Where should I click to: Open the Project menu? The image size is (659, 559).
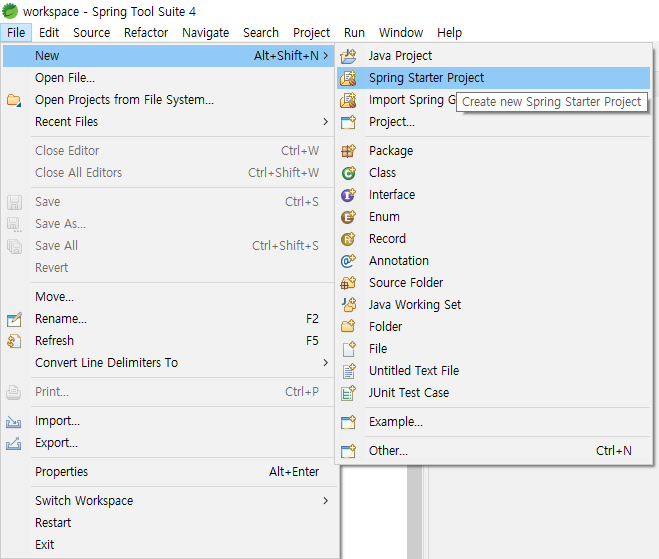[311, 33]
